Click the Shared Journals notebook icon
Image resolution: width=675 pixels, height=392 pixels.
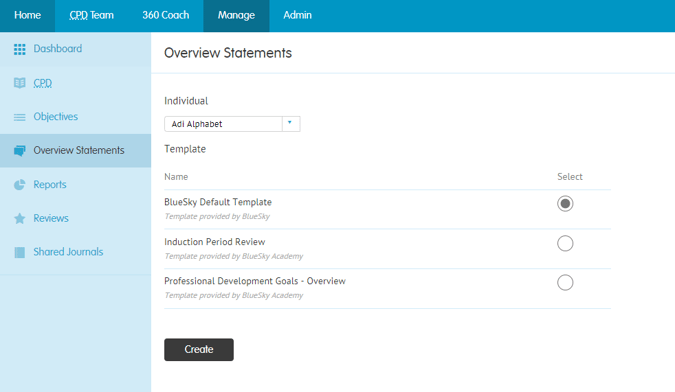point(19,252)
